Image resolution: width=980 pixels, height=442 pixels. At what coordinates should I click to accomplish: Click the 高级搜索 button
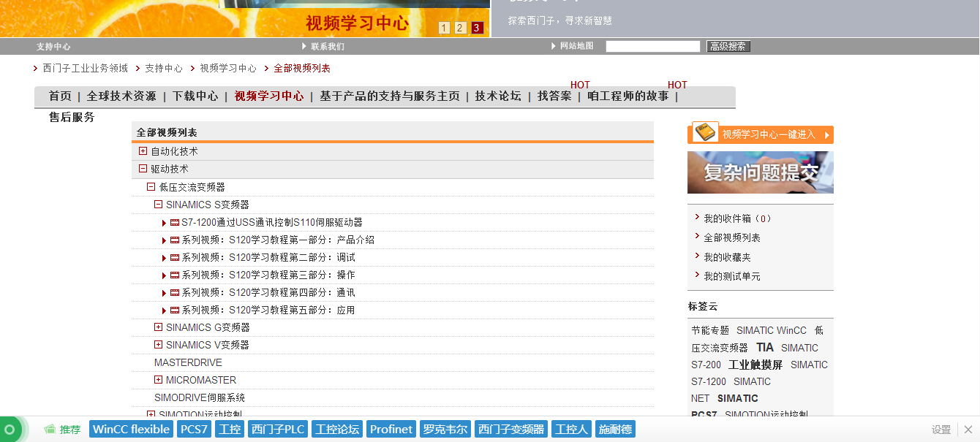(728, 46)
